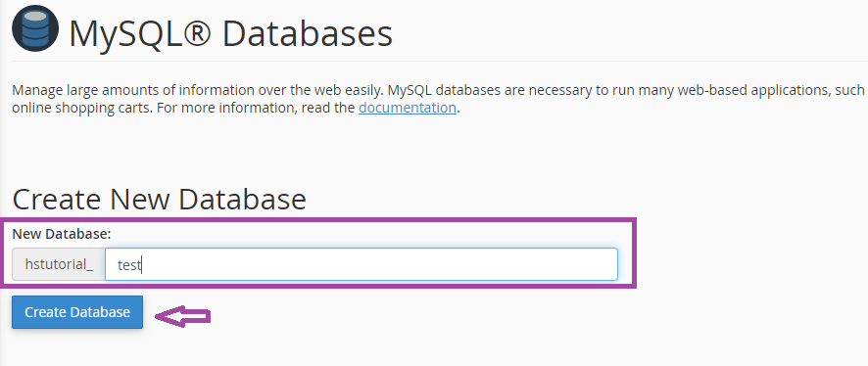
Task: Click the "online shopping carts" text
Action: click(82, 108)
